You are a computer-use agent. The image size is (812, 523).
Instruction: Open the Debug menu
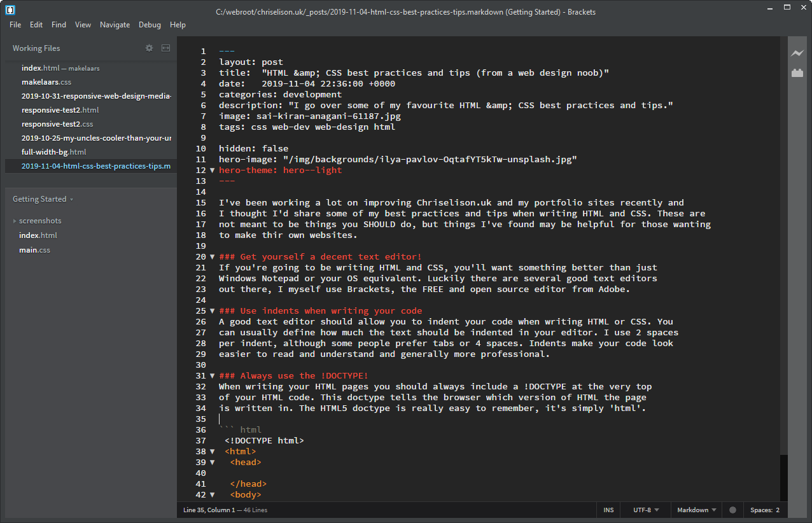tap(150, 24)
